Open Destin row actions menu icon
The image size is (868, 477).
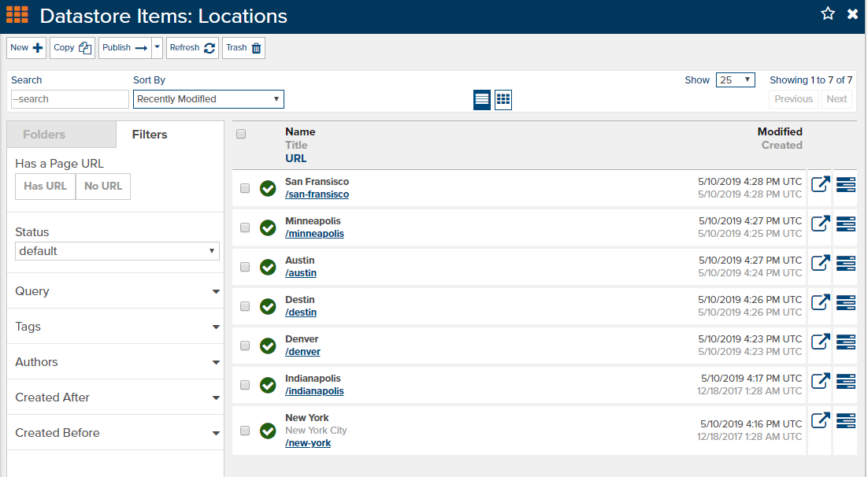pos(846,302)
